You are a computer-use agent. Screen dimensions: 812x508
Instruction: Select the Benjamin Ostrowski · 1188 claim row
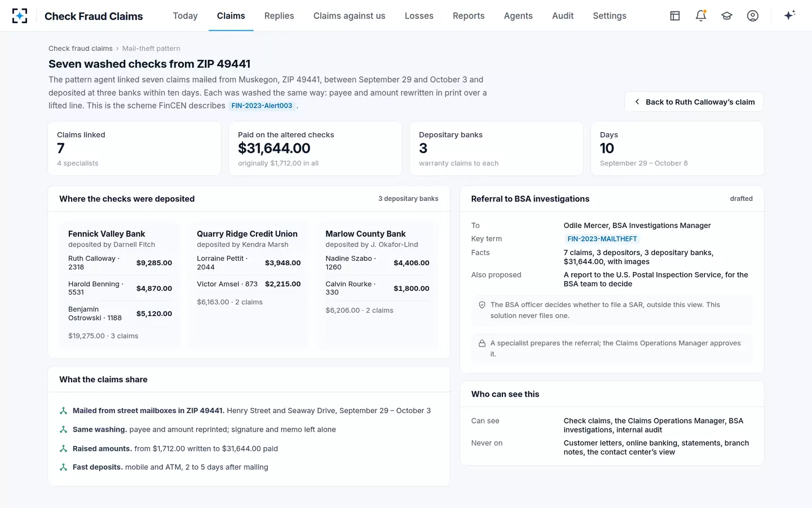click(x=120, y=314)
